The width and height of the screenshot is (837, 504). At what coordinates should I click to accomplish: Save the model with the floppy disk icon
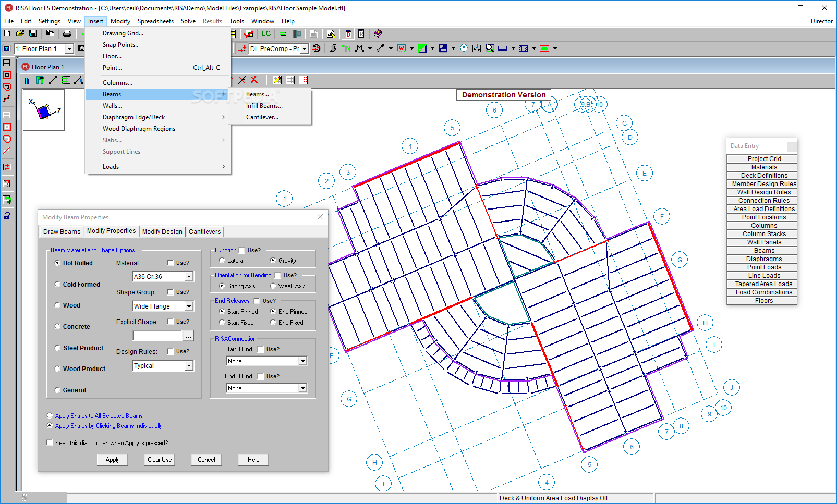[x=33, y=33]
